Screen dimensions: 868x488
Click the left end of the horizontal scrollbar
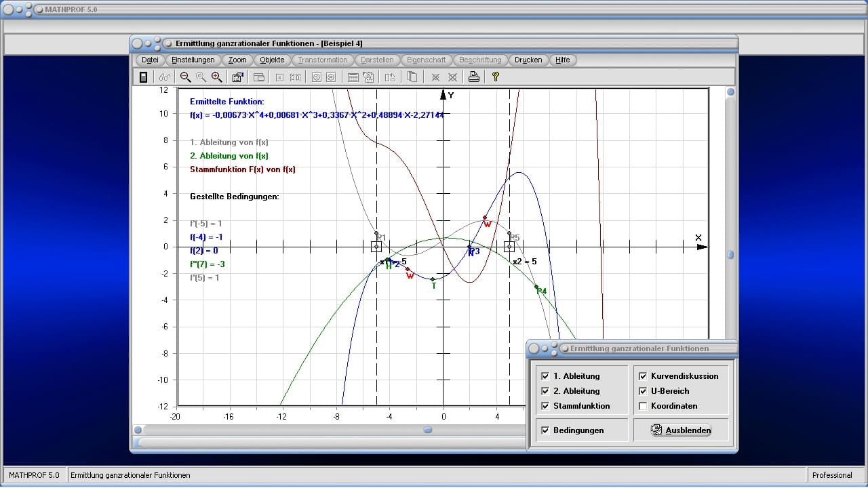pyautogui.click(x=138, y=430)
